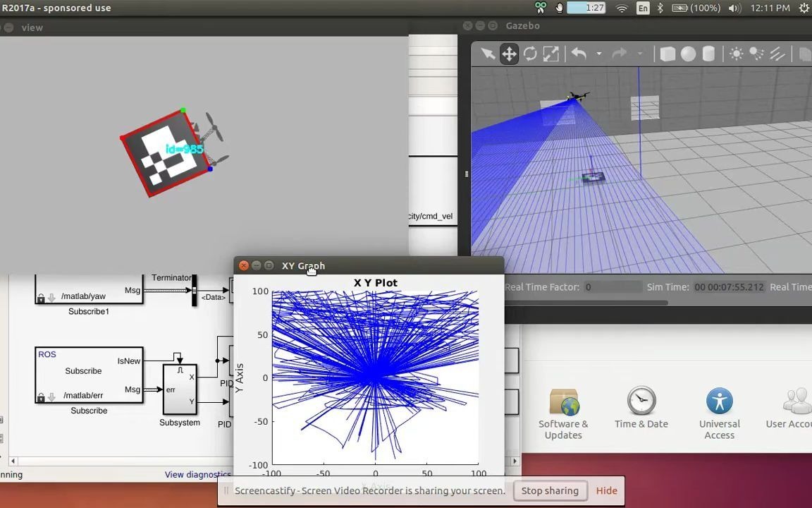Open View diagnostics in Simulink
This screenshot has width=812, height=508.
coord(198,474)
